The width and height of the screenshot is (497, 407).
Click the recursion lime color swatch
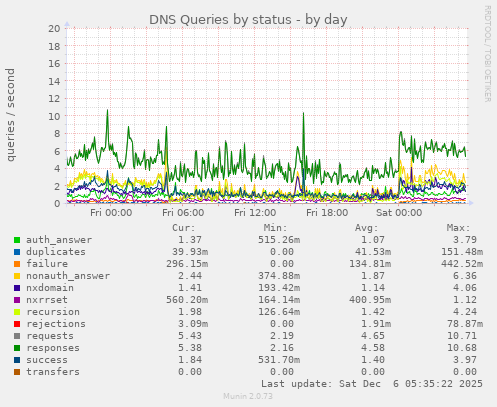click(x=17, y=312)
